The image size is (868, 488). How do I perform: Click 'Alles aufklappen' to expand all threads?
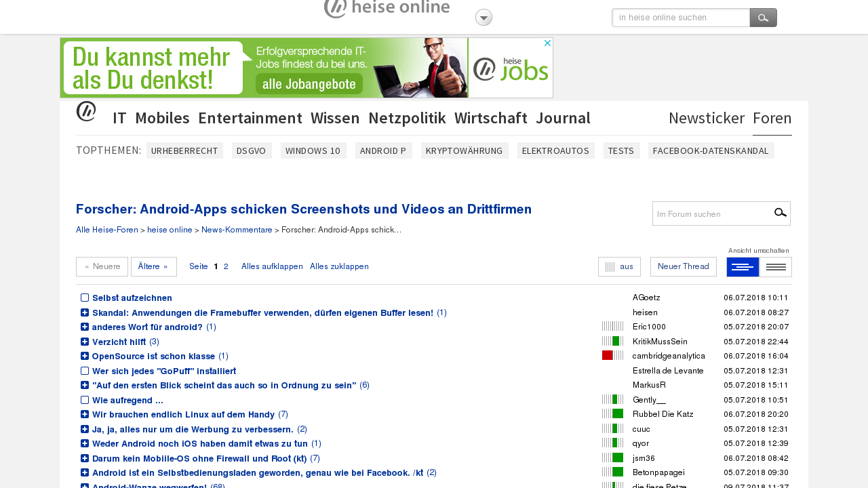[272, 266]
